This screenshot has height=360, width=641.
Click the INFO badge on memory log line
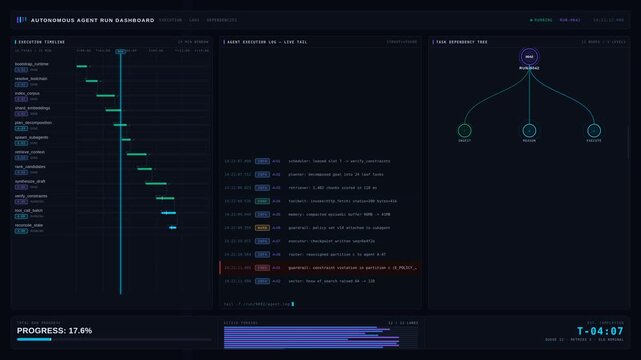point(262,215)
